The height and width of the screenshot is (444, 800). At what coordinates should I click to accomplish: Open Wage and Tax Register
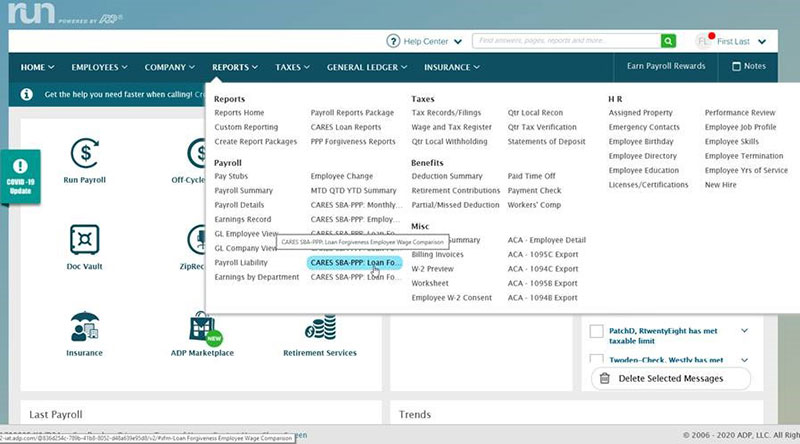[452, 127]
